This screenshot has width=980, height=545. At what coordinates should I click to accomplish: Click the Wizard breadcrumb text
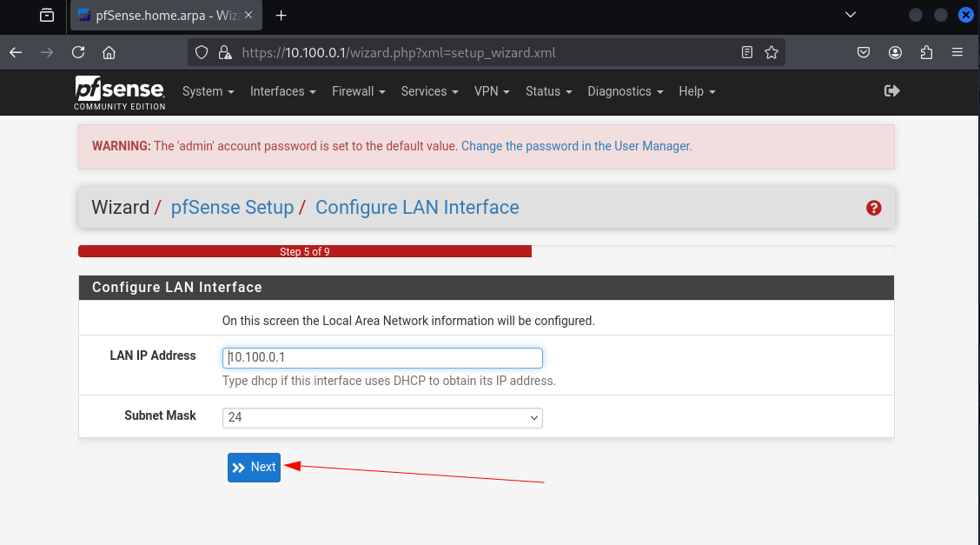[x=121, y=207]
